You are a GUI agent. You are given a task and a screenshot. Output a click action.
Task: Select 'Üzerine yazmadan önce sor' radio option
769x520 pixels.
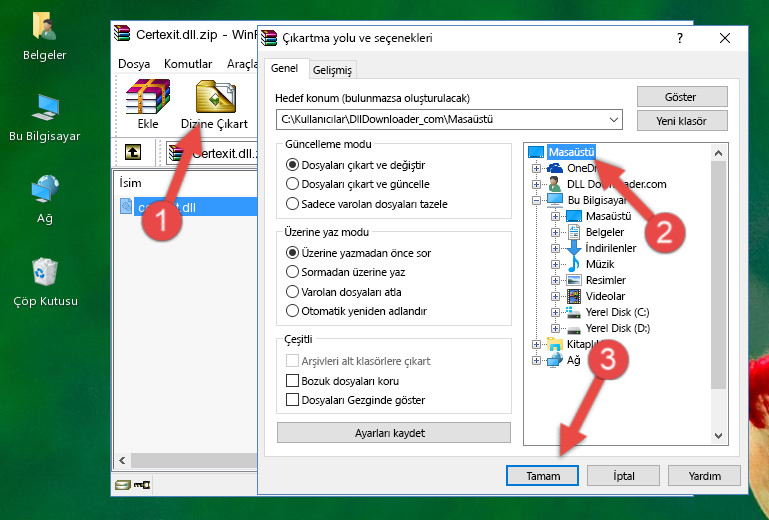point(358,253)
